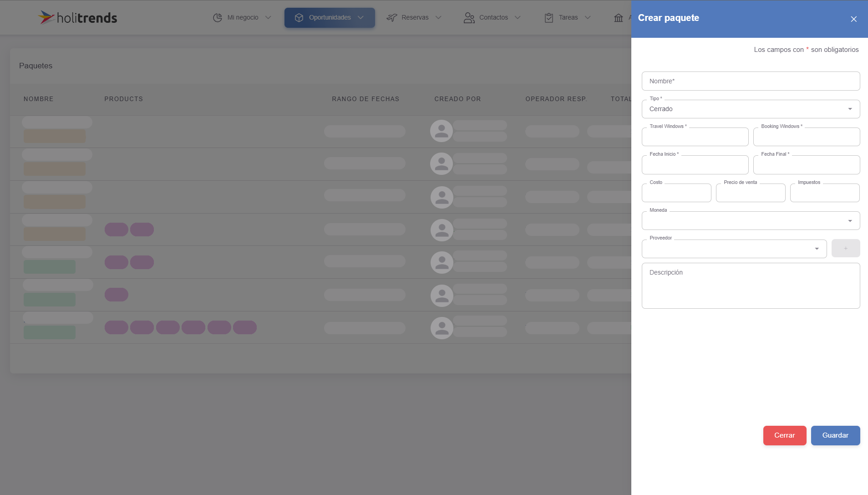Click the Paquetes heading
Image resolution: width=868 pixels, height=495 pixels.
coord(36,66)
